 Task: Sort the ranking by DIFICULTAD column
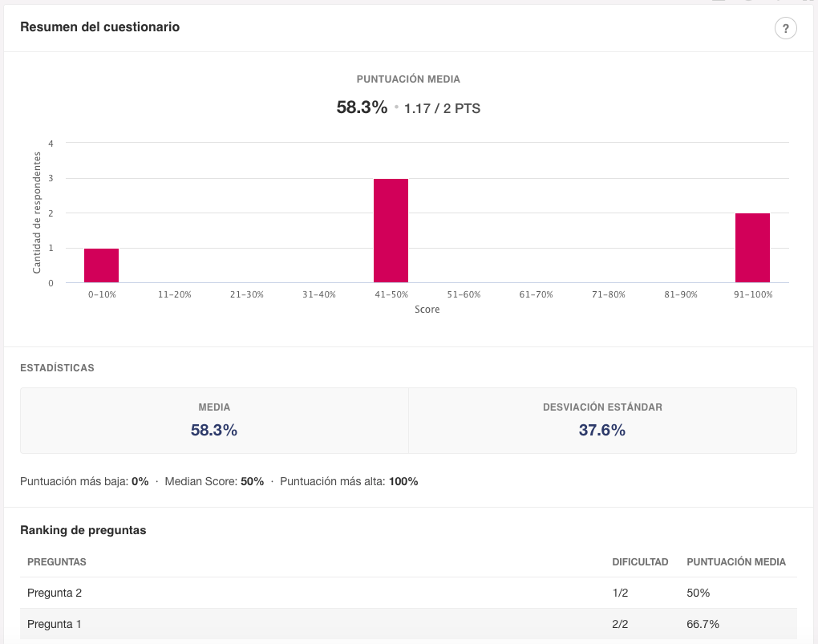pos(640,561)
